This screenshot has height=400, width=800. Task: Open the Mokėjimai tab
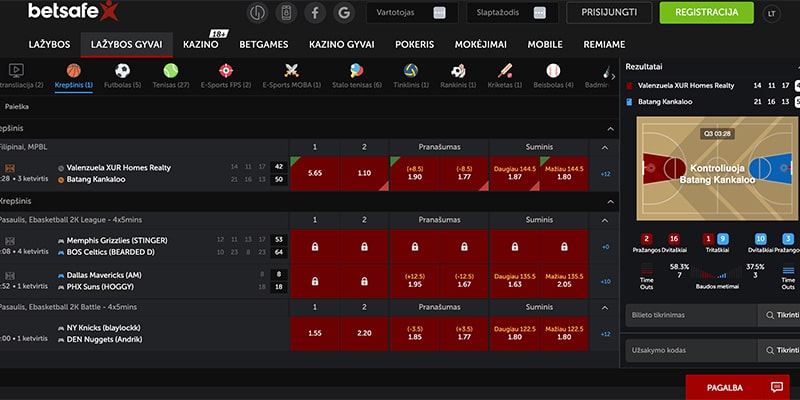(481, 44)
